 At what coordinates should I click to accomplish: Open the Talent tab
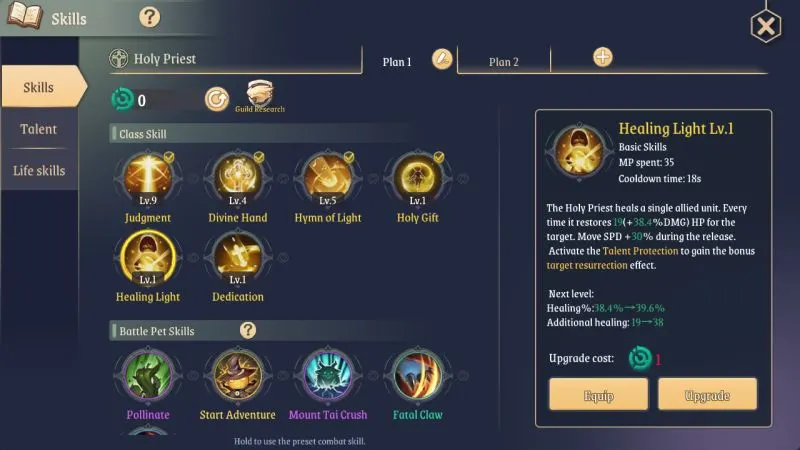pyautogui.click(x=39, y=129)
